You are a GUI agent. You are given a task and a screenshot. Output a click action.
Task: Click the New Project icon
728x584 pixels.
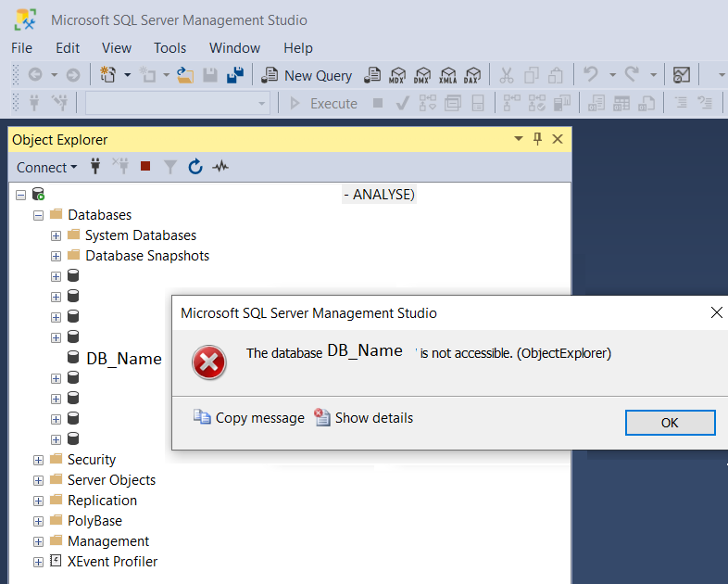(x=108, y=75)
